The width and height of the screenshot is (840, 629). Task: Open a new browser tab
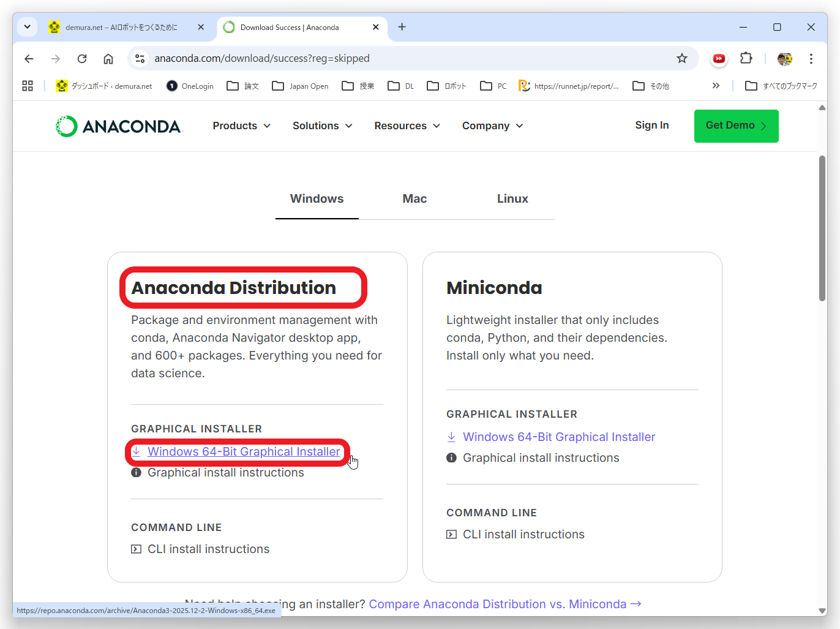(x=402, y=27)
